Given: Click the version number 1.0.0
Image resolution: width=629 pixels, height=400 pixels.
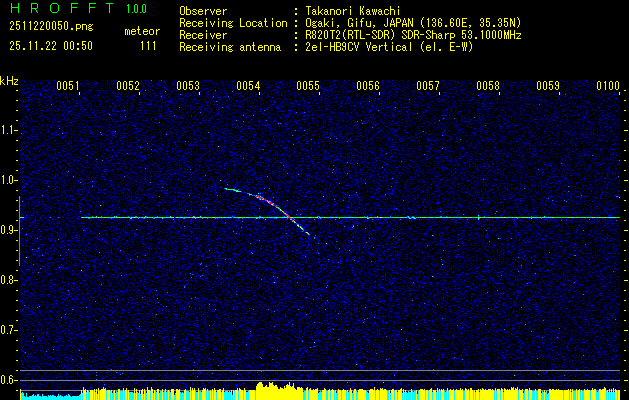Looking at the screenshot, I should click(136, 9).
